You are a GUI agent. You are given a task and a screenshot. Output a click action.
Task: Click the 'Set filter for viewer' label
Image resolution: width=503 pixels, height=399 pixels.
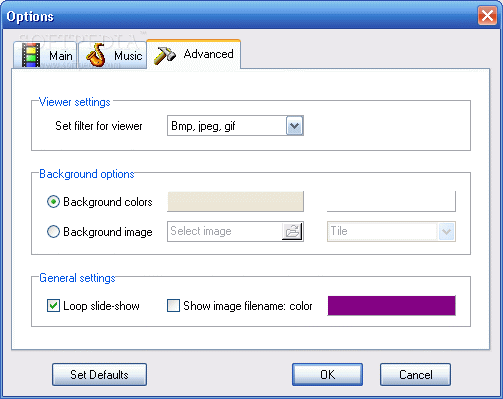pos(99,126)
